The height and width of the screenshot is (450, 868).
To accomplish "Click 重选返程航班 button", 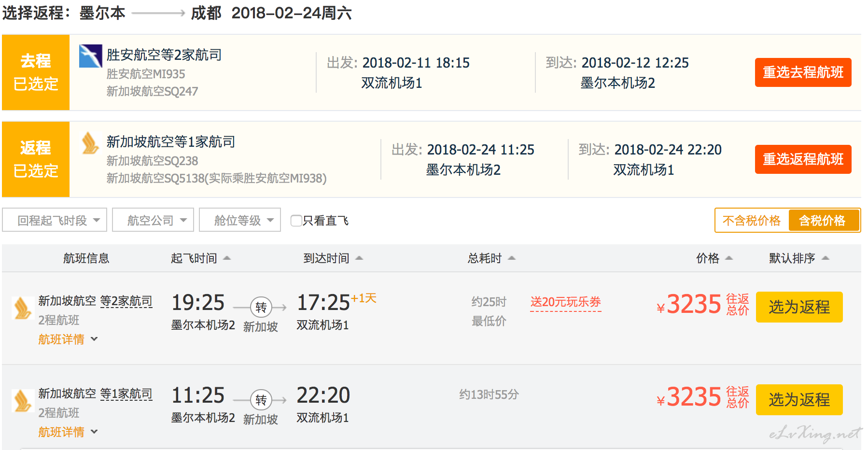I will pyautogui.click(x=803, y=159).
